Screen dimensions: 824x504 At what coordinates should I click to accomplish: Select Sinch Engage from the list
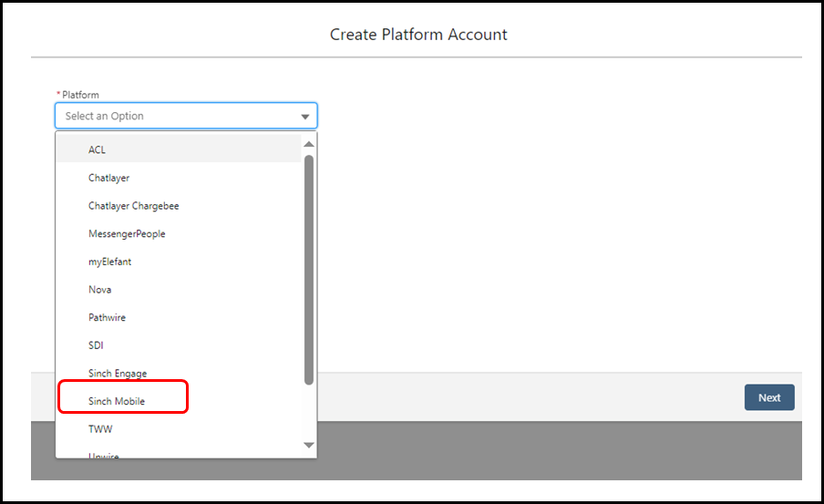tap(180, 373)
